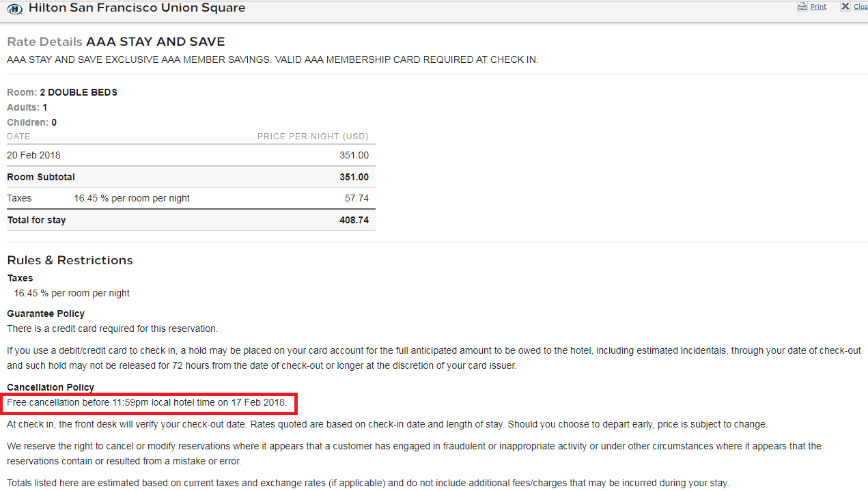Click the Hilton logo icon
The image size is (868, 491).
[15, 9]
